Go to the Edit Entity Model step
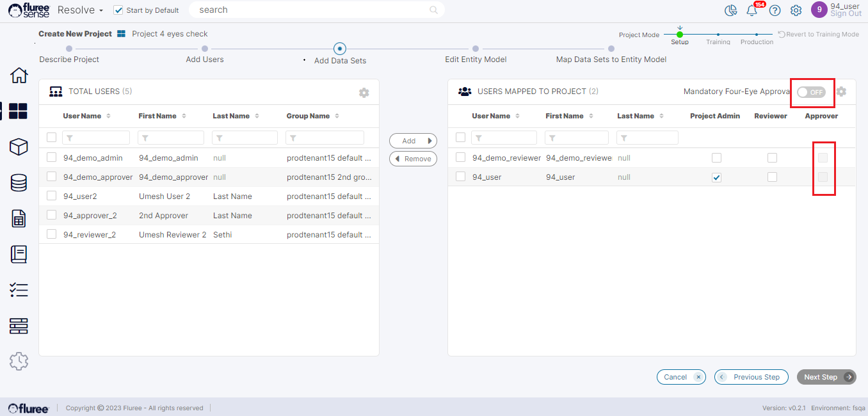868x416 pixels. (476, 49)
